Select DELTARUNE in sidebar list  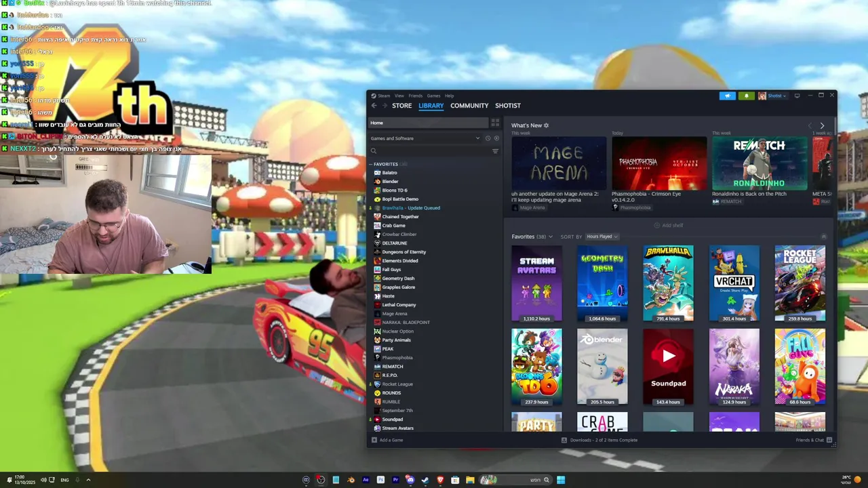[395, 243]
